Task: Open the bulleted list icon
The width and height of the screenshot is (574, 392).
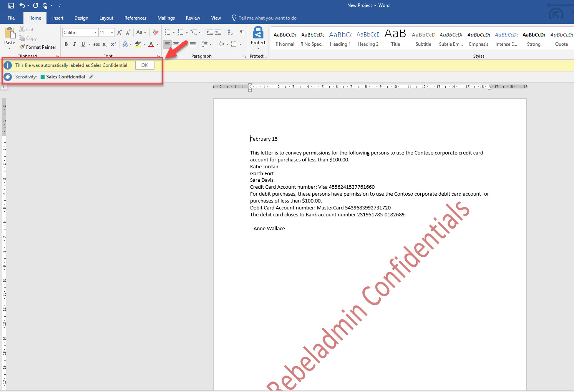Action: [167, 32]
